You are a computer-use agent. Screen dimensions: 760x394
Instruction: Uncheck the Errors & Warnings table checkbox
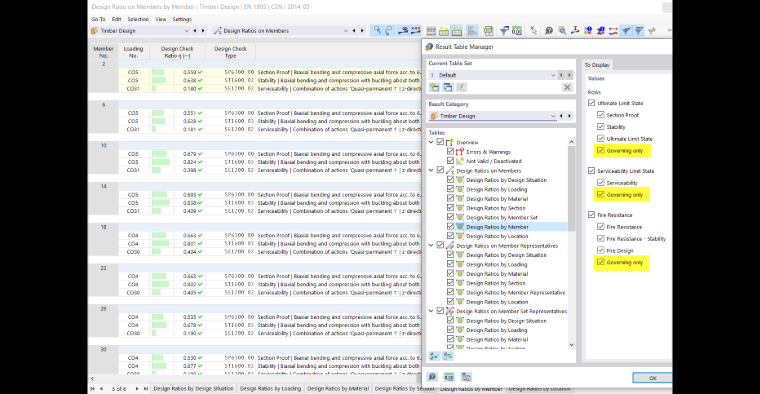click(450, 152)
